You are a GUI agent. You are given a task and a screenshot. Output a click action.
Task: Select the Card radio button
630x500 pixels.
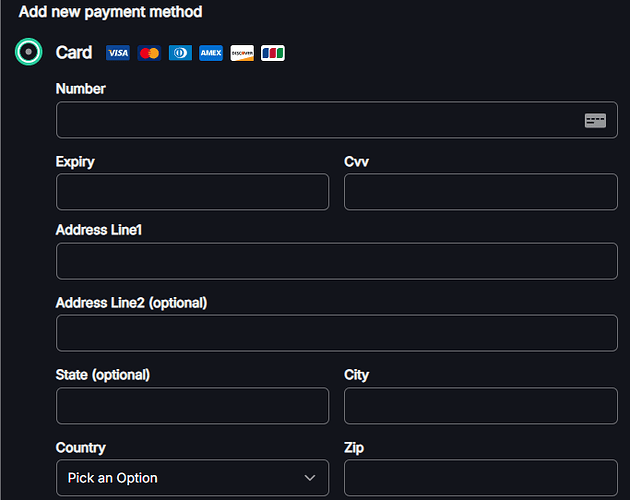click(x=29, y=52)
